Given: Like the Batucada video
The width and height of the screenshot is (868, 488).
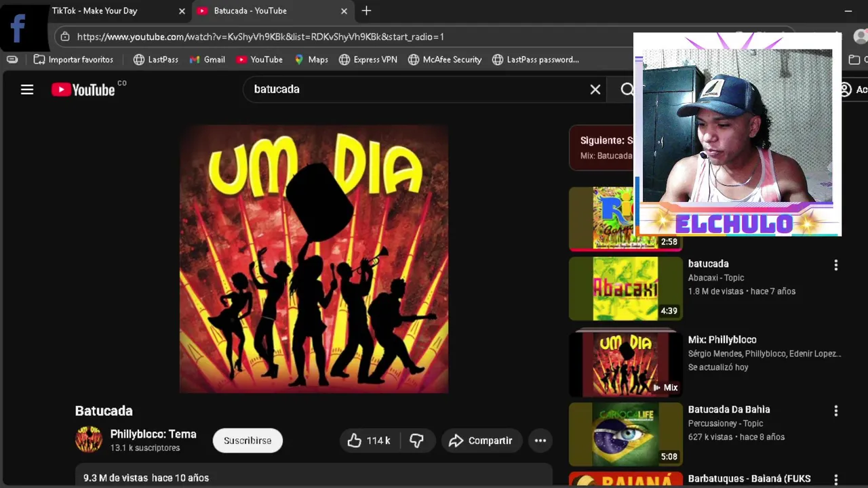Looking at the screenshot, I should click(370, 441).
